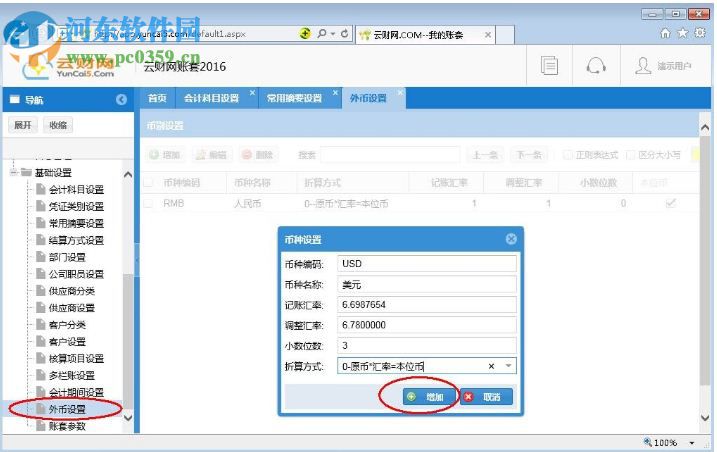Open the document list icon in the header

pyautogui.click(x=549, y=65)
